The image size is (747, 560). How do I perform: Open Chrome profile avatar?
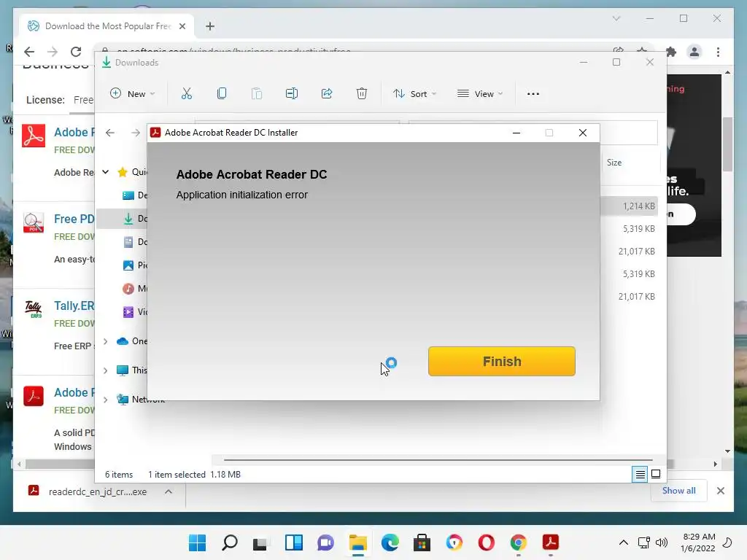694,52
